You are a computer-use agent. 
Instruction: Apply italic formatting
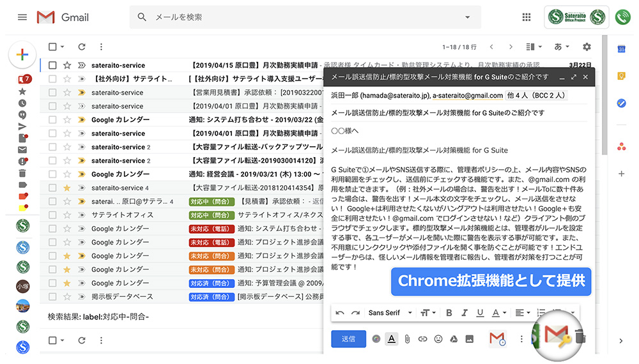(x=465, y=313)
